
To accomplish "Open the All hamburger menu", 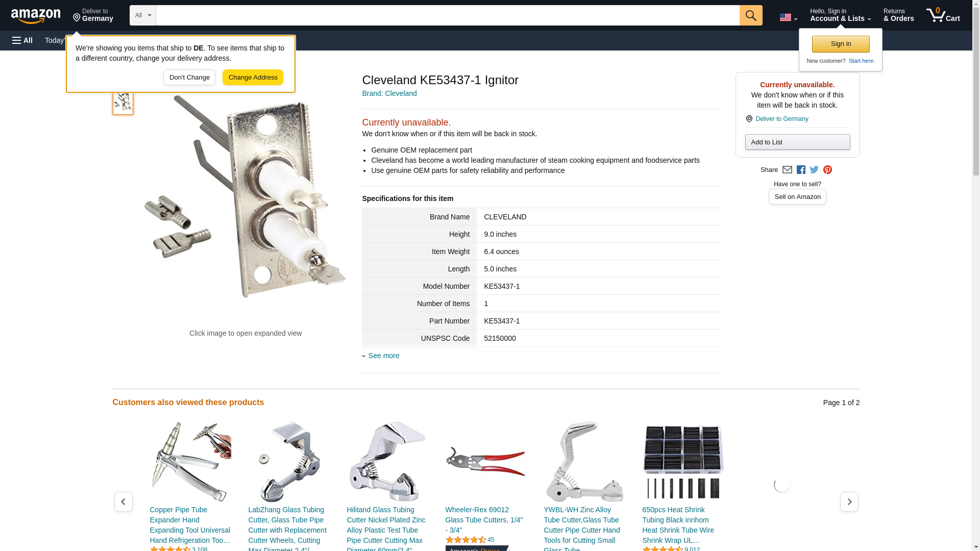I will [22, 40].
